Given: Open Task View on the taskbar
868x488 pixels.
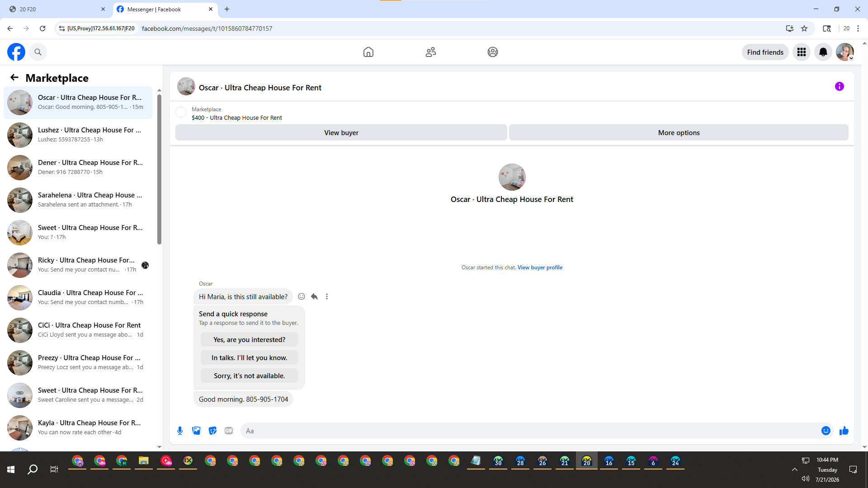Looking at the screenshot, I should (54, 469).
